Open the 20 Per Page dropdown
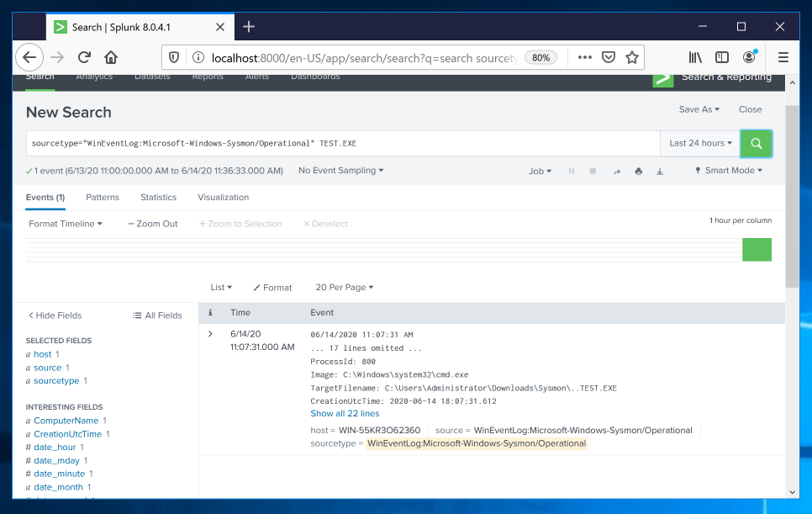The height and width of the screenshot is (514, 812). click(345, 288)
